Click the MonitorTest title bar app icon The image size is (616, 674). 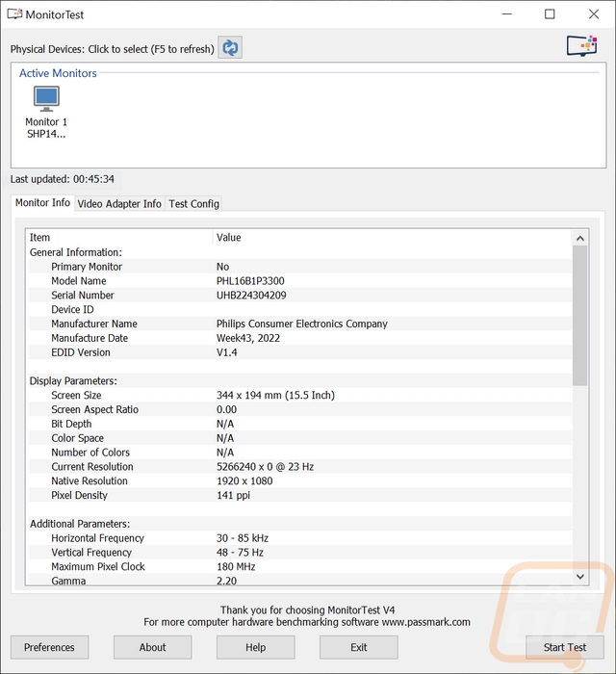coord(14,14)
